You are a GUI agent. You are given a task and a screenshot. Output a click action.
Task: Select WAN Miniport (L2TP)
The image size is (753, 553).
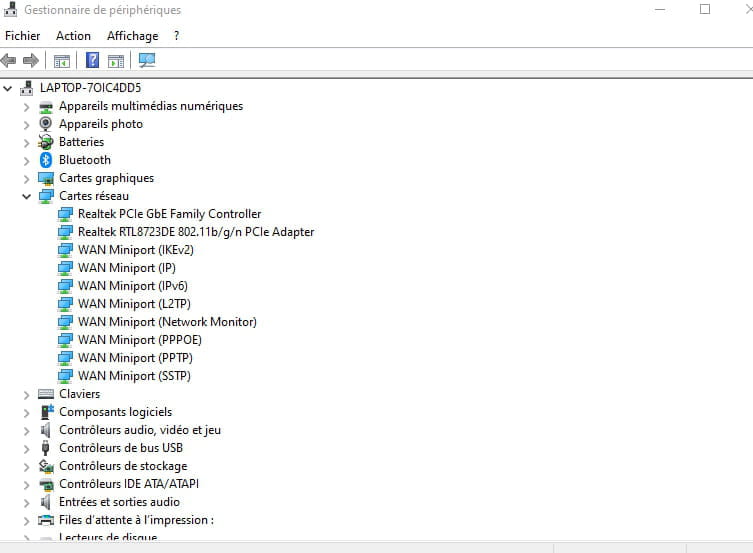[x=134, y=304]
